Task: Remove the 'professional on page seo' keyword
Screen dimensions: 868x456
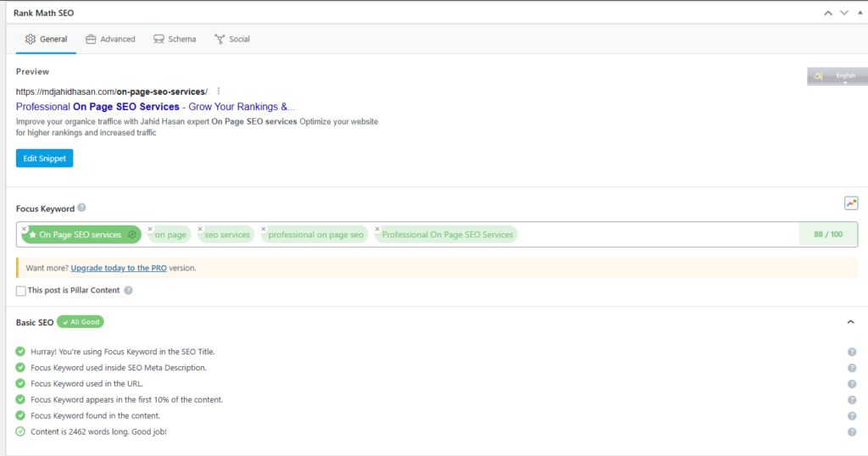Action: point(264,229)
